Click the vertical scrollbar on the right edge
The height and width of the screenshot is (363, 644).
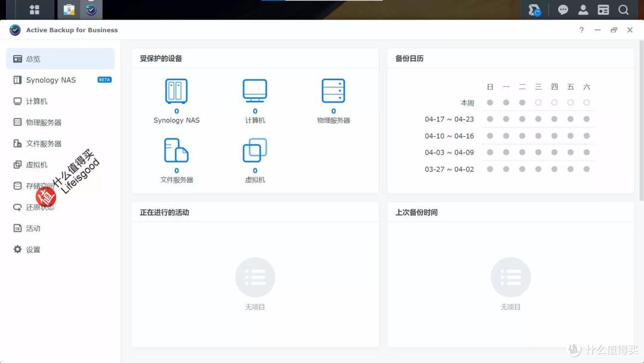click(x=641, y=121)
